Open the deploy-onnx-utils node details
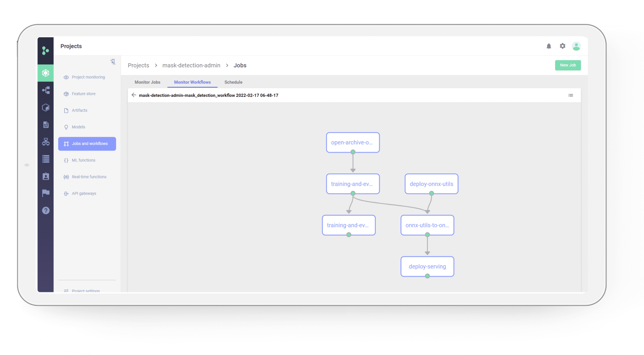The image size is (644, 355). tap(431, 184)
